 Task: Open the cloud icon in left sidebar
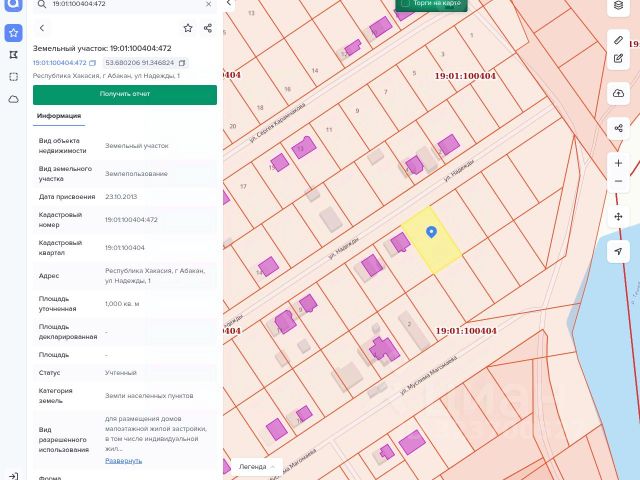pos(13,99)
